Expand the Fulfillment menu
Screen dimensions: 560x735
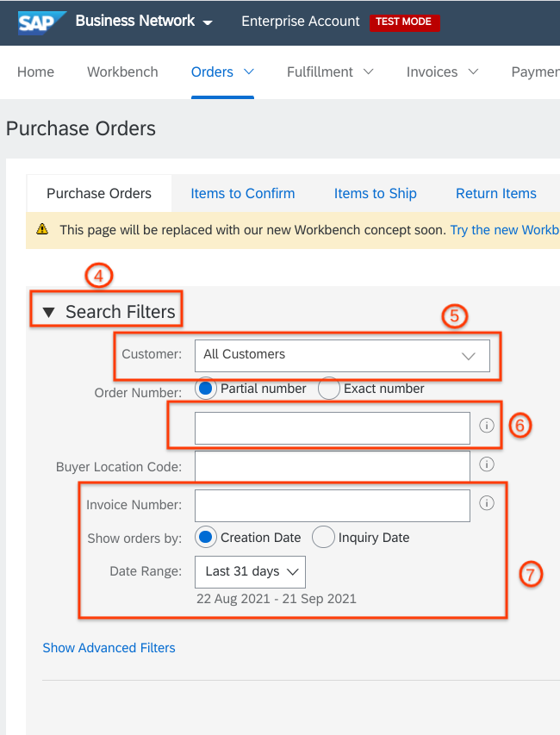coord(330,72)
